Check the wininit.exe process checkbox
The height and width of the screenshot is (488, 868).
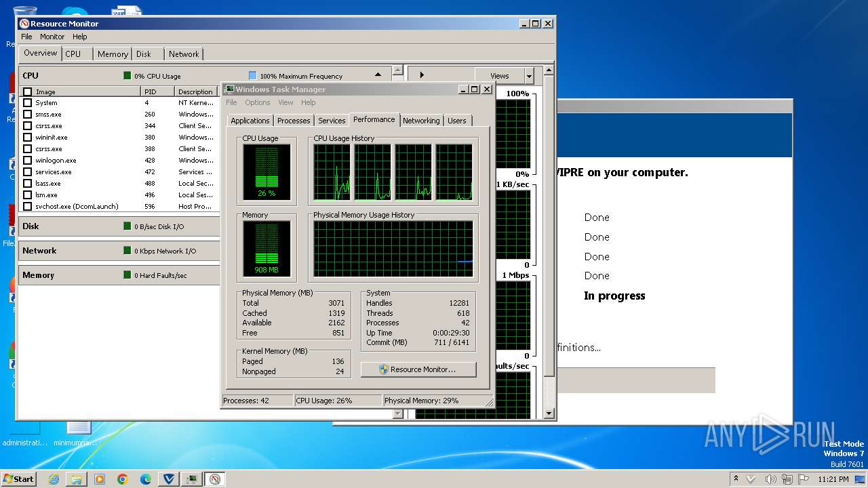coord(28,138)
